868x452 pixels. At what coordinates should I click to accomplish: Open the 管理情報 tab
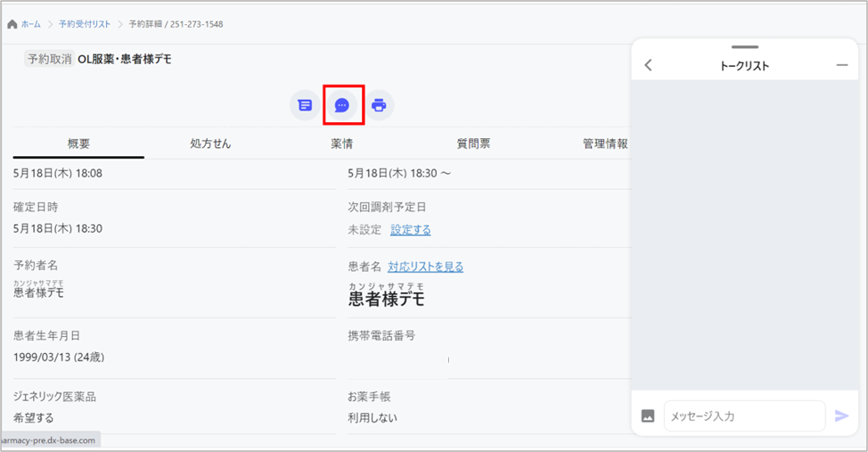[605, 144]
